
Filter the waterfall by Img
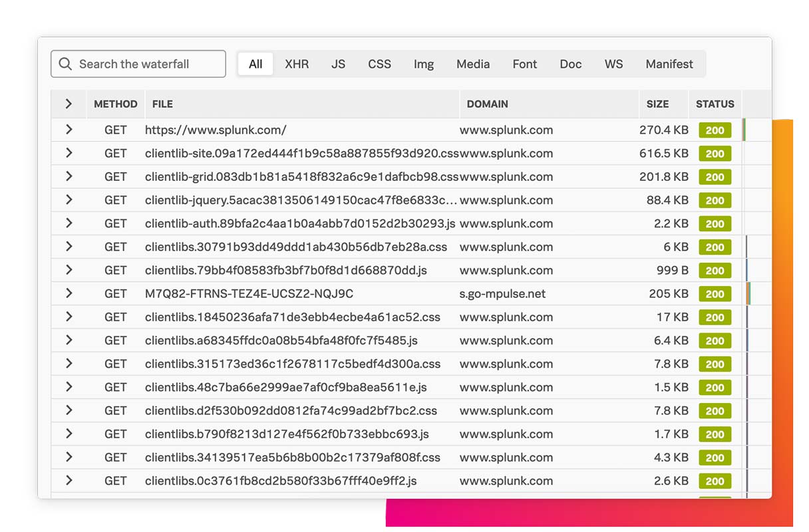424,64
